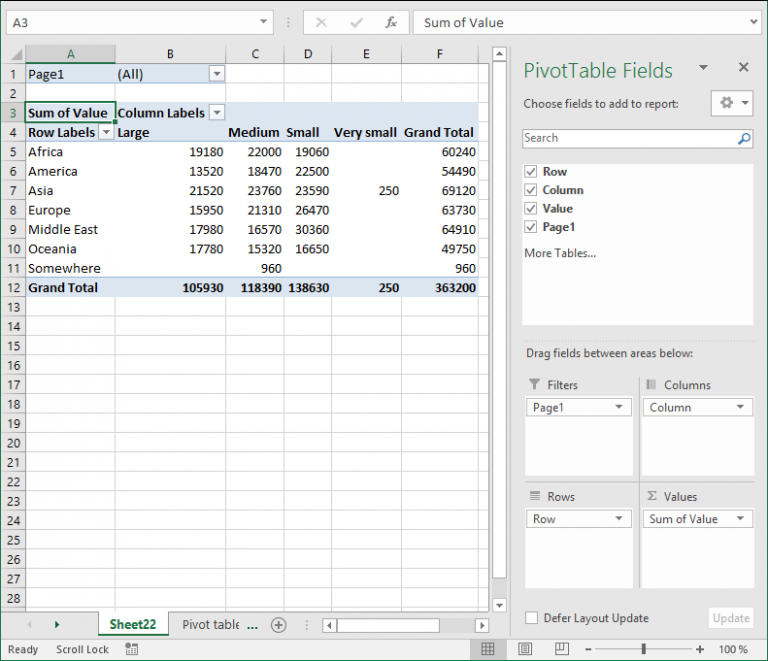Select column C header

point(255,54)
